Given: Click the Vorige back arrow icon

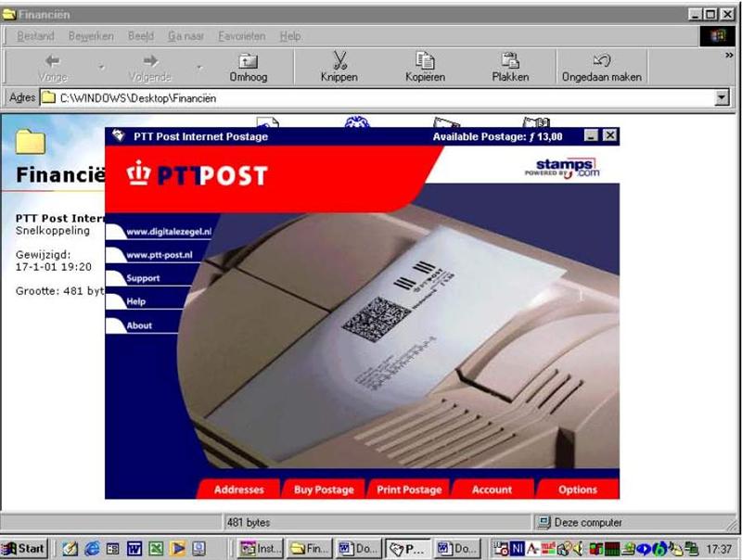Looking at the screenshot, I should point(53,61).
